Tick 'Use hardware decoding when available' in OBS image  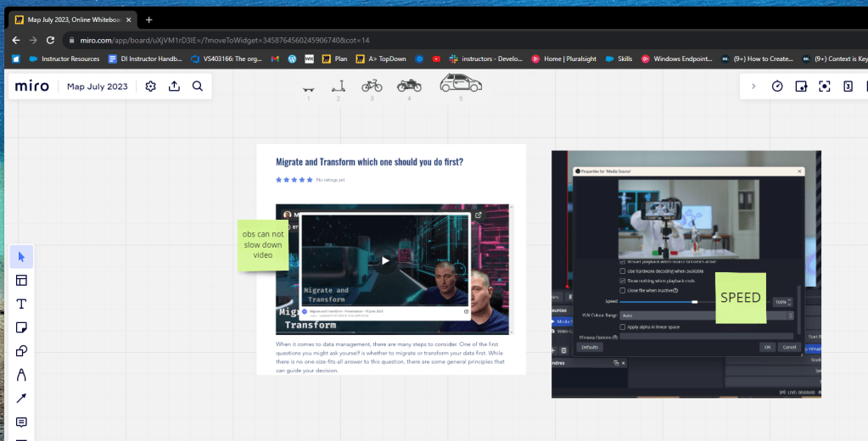(623, 271)
